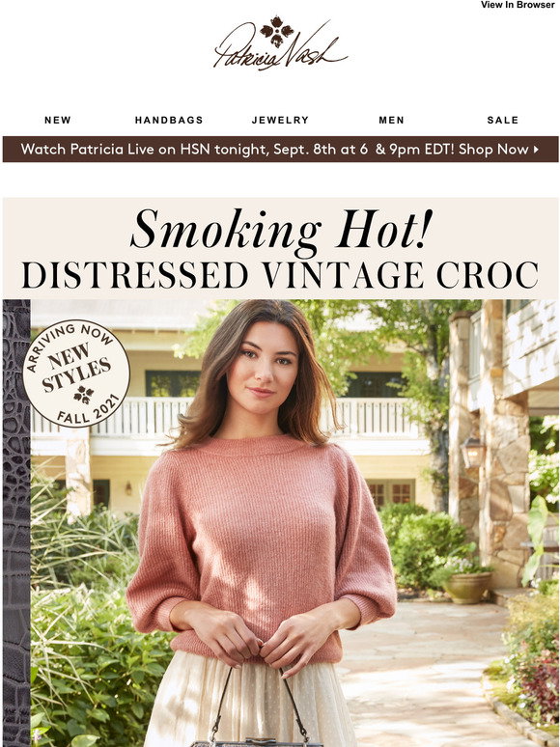
Task: Click the Watch Patricia Live on HSN banner
Action: [x=280, y=150]
